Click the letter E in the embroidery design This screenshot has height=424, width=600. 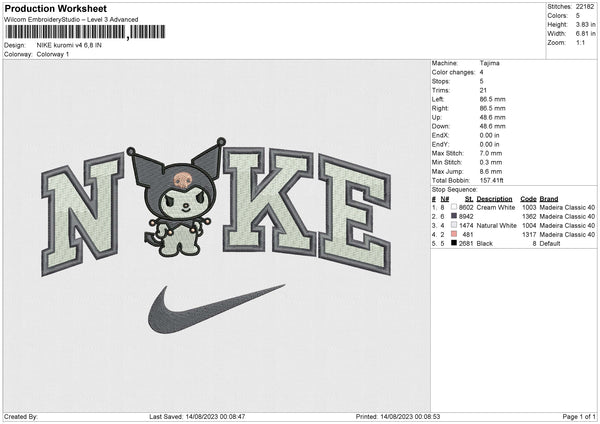click(x=355, y=214)
